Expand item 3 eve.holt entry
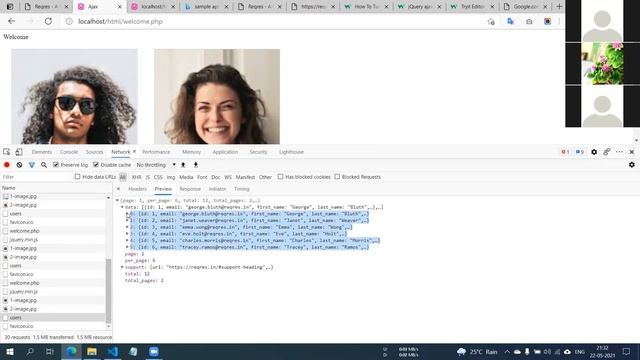Screen dimensions: 640x360 [127, 234]
